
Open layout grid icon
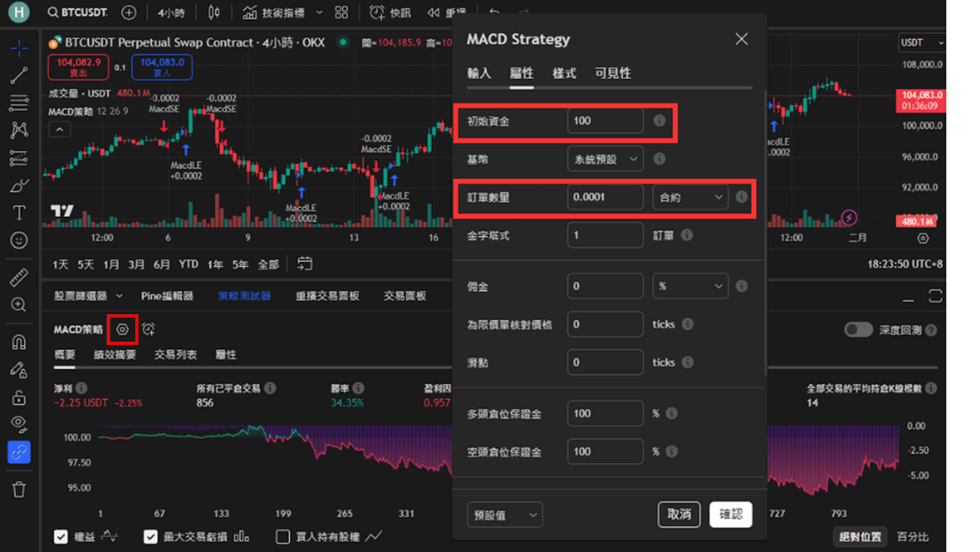342,12
